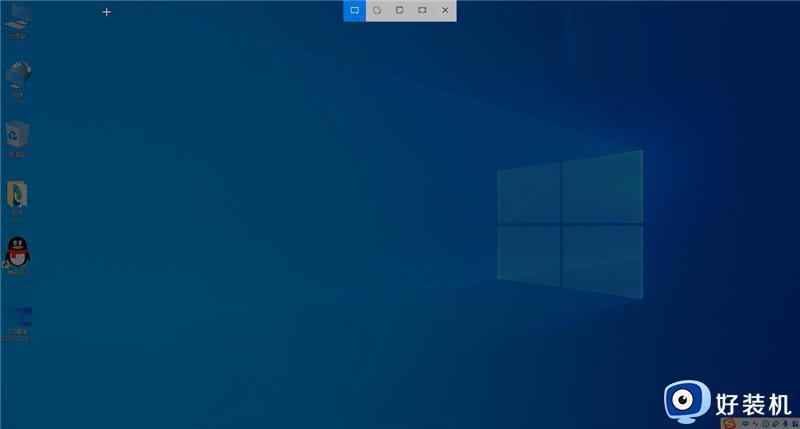Select the Network desktop icon
The height and width of the screenshot is (429, 800).
[18, 76]
